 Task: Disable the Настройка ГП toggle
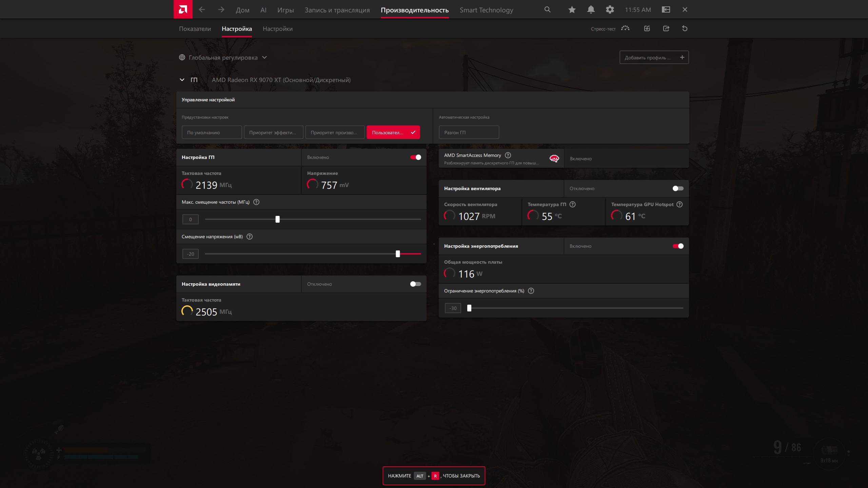[416, 157]
